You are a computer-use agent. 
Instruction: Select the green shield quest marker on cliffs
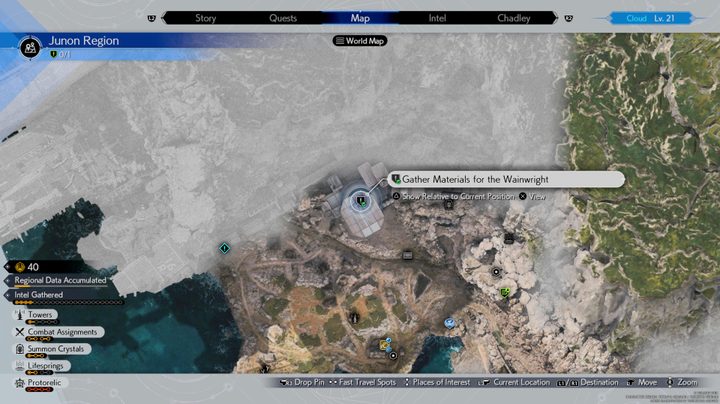(x=505, y=292)
